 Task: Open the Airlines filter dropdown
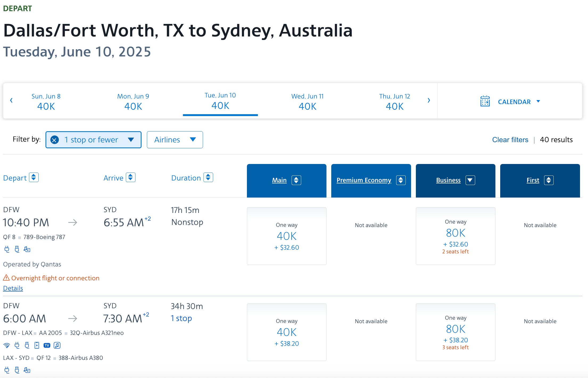coord(175,140)
